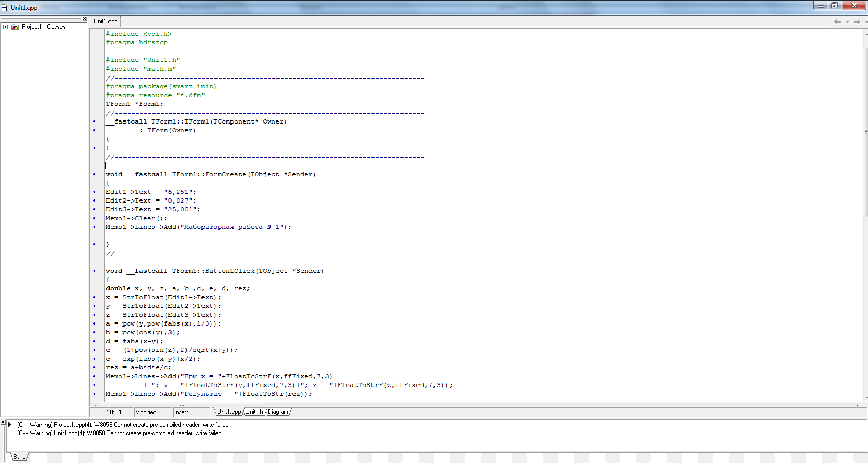This screenshot has height=463, width=868.
Task: Select the Build tab in messages panel
Action: [20, 457]
